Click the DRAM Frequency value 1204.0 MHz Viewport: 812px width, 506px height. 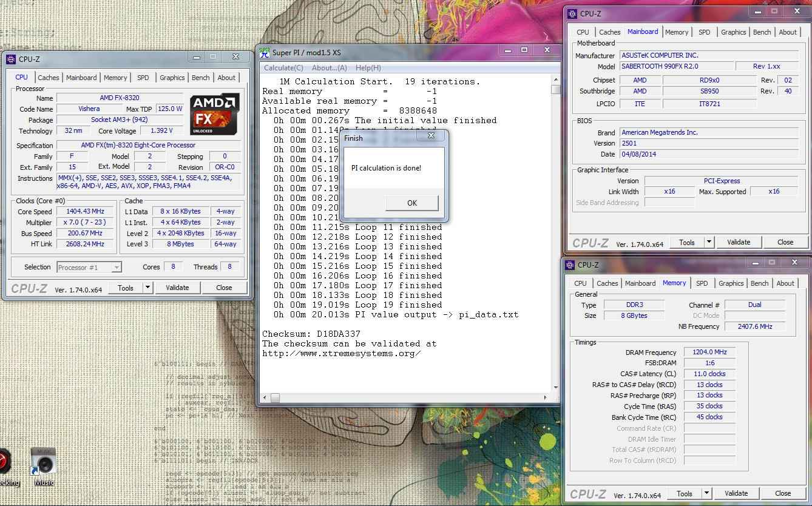click(x=709, y=352)
